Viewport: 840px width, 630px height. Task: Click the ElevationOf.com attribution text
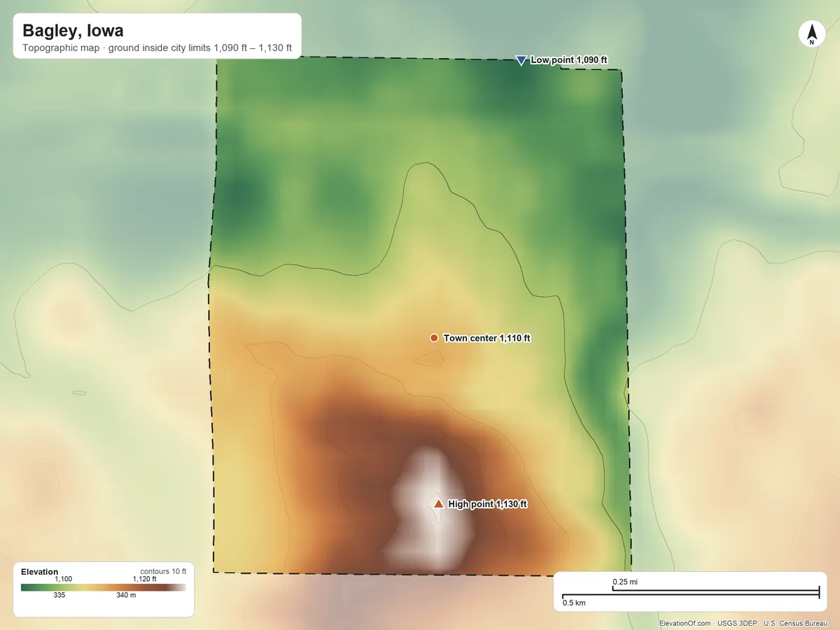[685, 623]
